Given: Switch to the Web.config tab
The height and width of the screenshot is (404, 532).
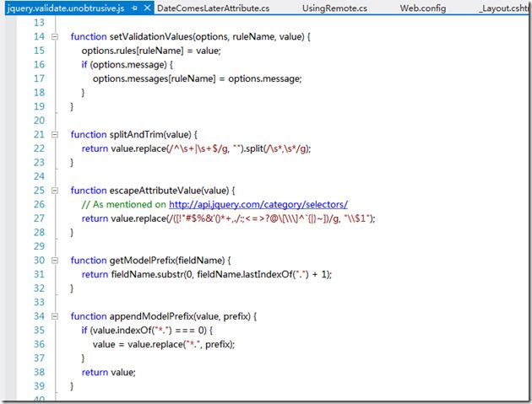Looking at the screenshot, I should coord(423,8).
